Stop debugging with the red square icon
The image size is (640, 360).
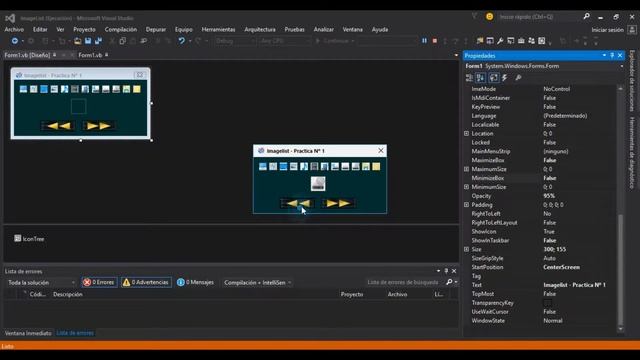pyautogui.click(x=435, y=41)
